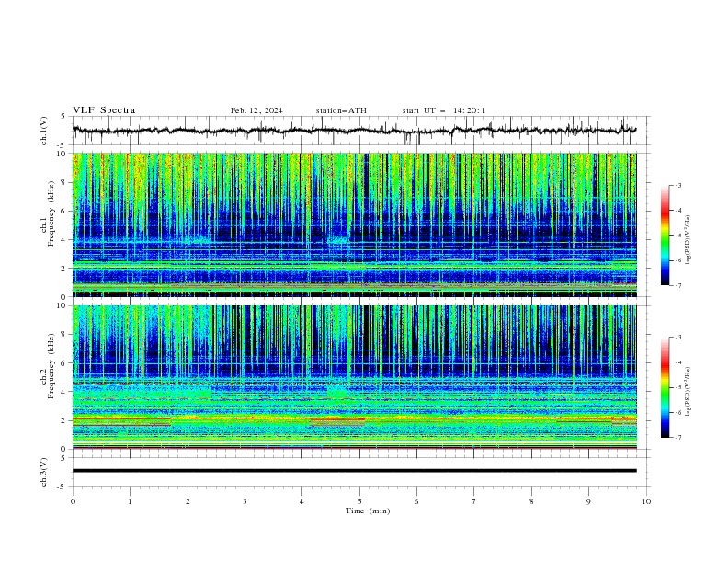Click the '6' kHz tick on ch.2 spectrogram
Screen dimensions: 728x563
[x=64, y=363]
